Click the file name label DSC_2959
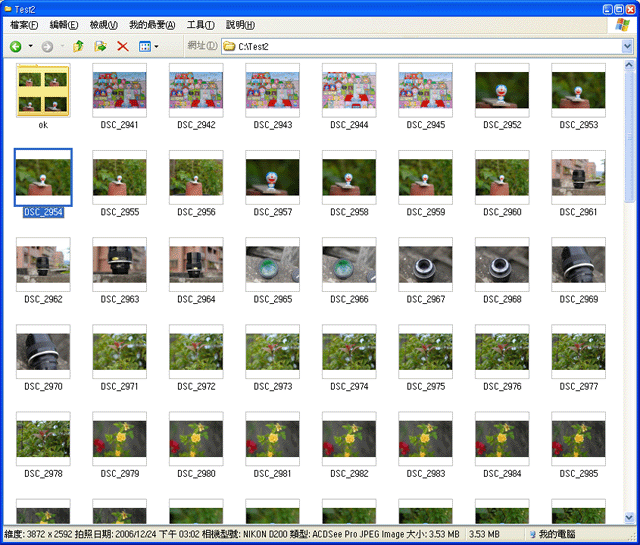 (x=426, y=212)
